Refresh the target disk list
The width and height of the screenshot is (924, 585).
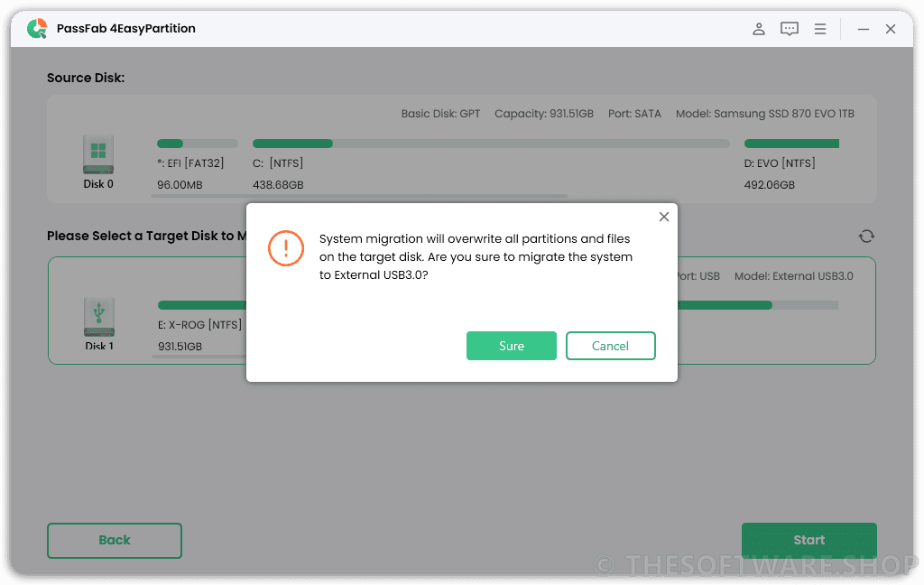865,237
